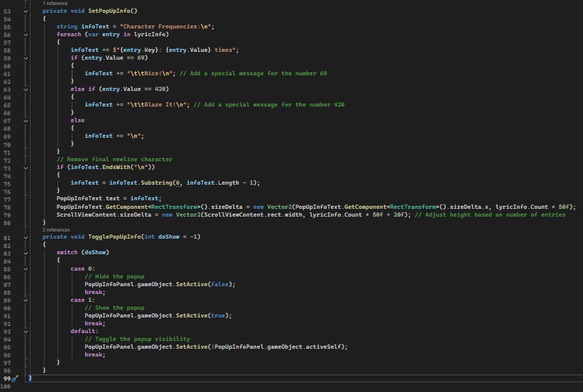Collapse the TogglePopUpInfo method
The height and width of the screenshot is (392, 583).
(27, 236)
